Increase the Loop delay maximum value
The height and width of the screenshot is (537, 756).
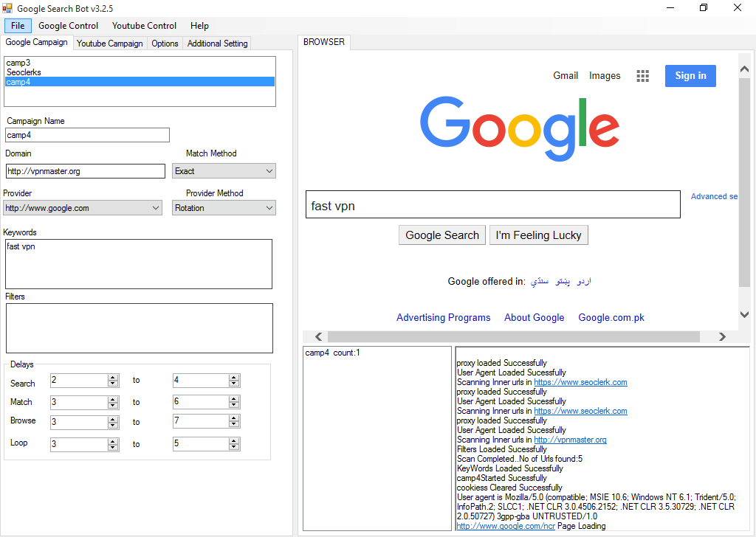pyautogui.click(x=234, y=440)
